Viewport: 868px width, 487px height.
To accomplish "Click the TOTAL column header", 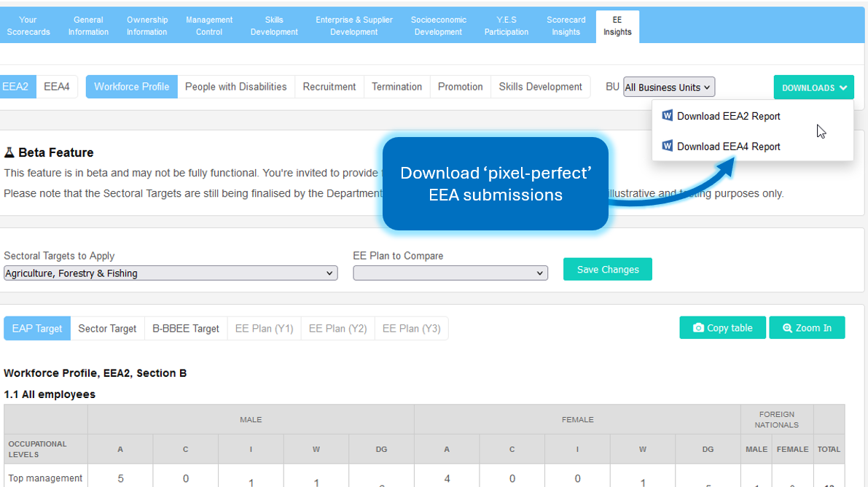I will [x=829, y=449].
